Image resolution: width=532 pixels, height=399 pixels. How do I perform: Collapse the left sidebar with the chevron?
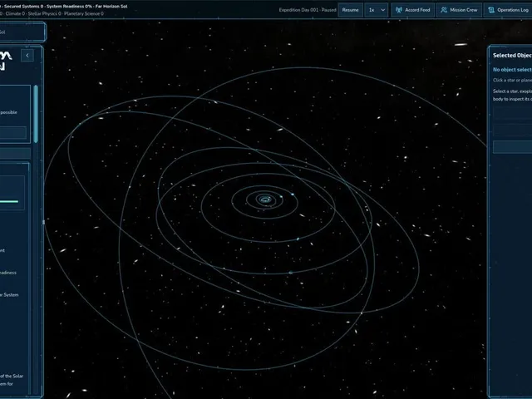[27, 56]
